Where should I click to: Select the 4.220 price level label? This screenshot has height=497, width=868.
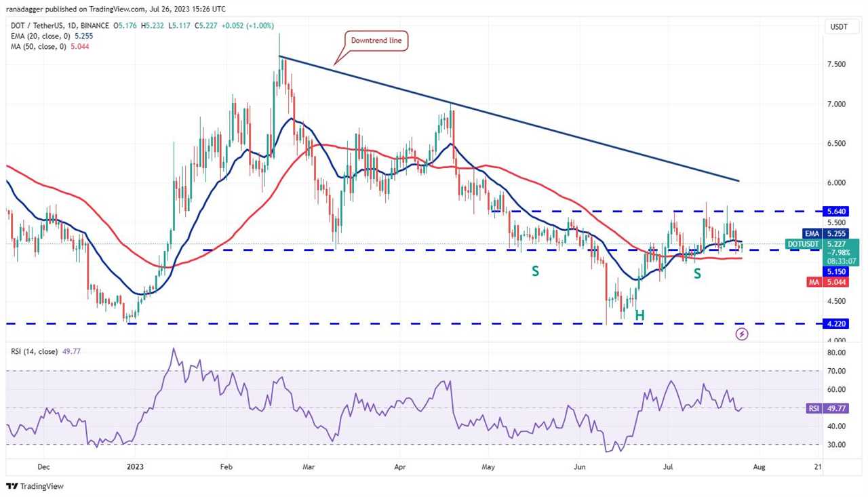coord(836,324)
